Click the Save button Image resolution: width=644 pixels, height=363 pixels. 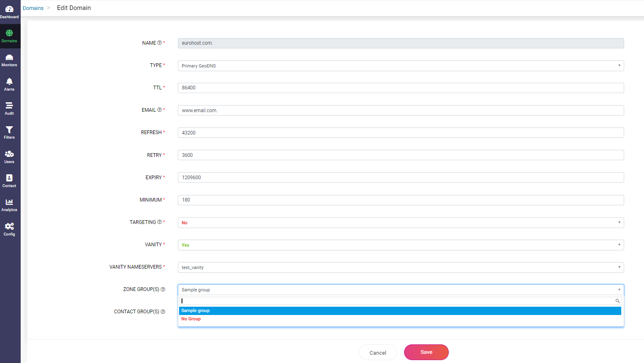(x=426, y=352)
